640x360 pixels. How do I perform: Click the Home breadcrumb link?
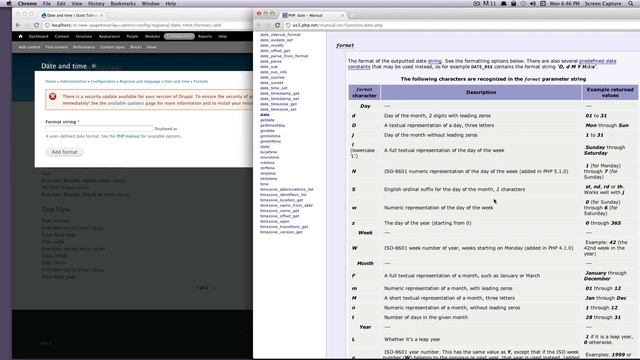coord(51,82)
